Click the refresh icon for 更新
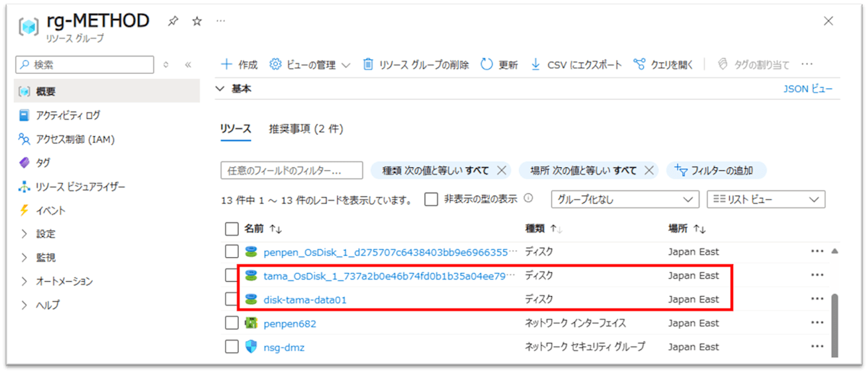This screenshot has height=373, width=868. (x=487, y=64)
